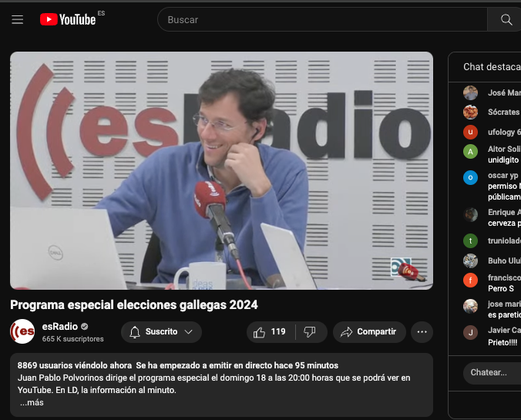521x420 pixels.
Task: Open the three-dot more actions menu
Action: pyautogui.click(x=421, y=332)
